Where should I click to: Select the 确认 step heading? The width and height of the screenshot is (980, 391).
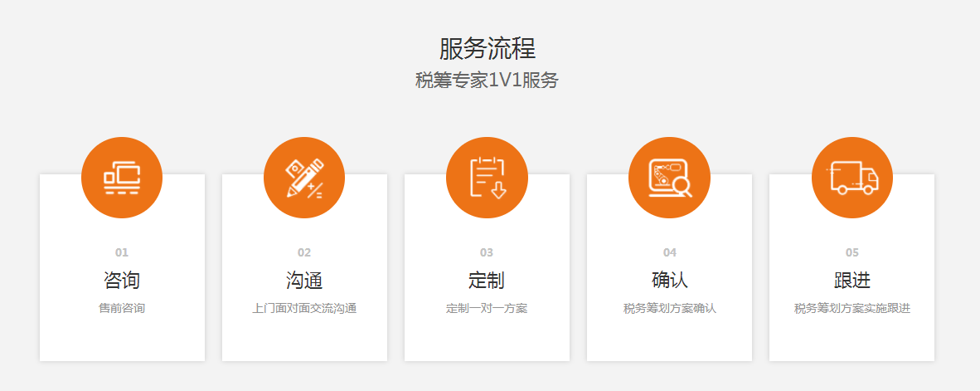click(669, 280)
